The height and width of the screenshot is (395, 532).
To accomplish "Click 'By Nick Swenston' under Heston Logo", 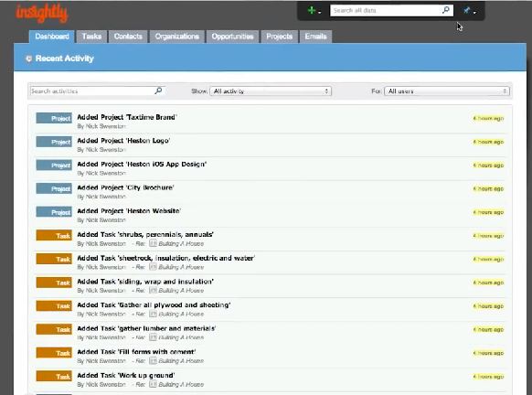I will pyautogui.click(x=101, y=150).
